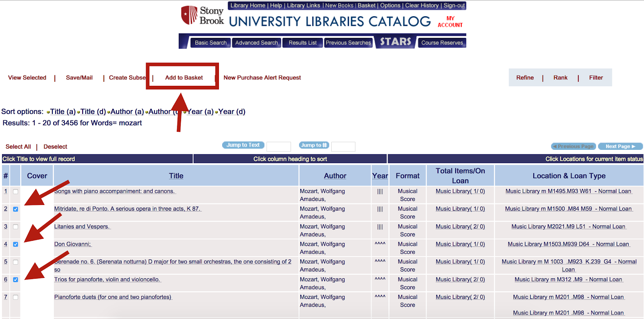Click View Selected

click(27, 78)
